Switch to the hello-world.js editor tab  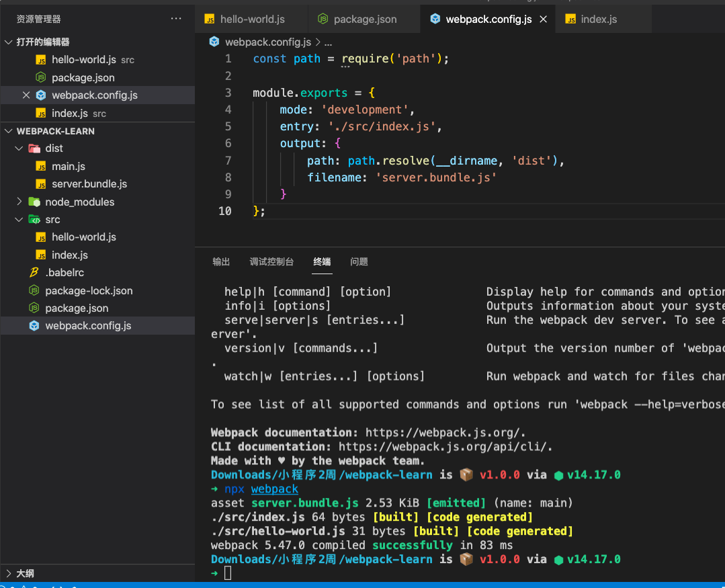tap(252, 19)
